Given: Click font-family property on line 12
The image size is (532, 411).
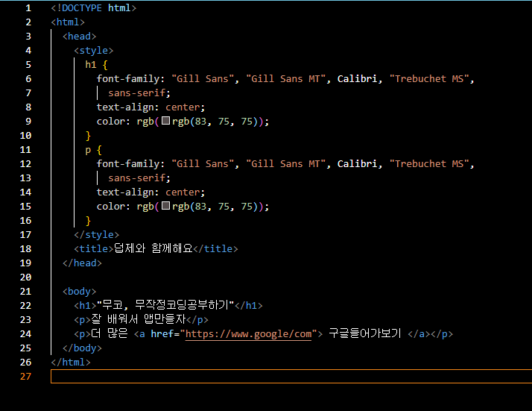Looking at the screenshot, I should [x=128, y=164].
